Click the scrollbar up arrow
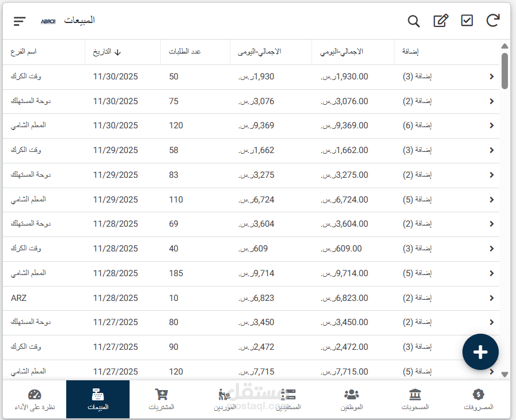 [x=504, y=46]
